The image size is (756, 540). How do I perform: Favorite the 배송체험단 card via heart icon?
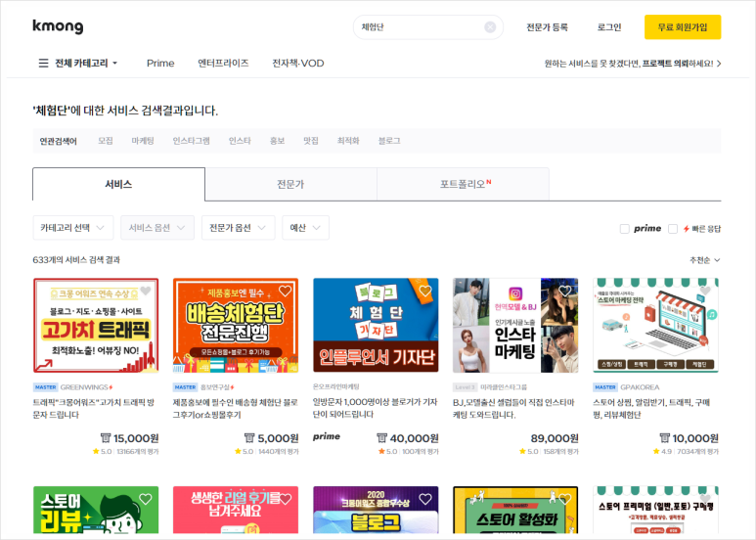[286, 291]
